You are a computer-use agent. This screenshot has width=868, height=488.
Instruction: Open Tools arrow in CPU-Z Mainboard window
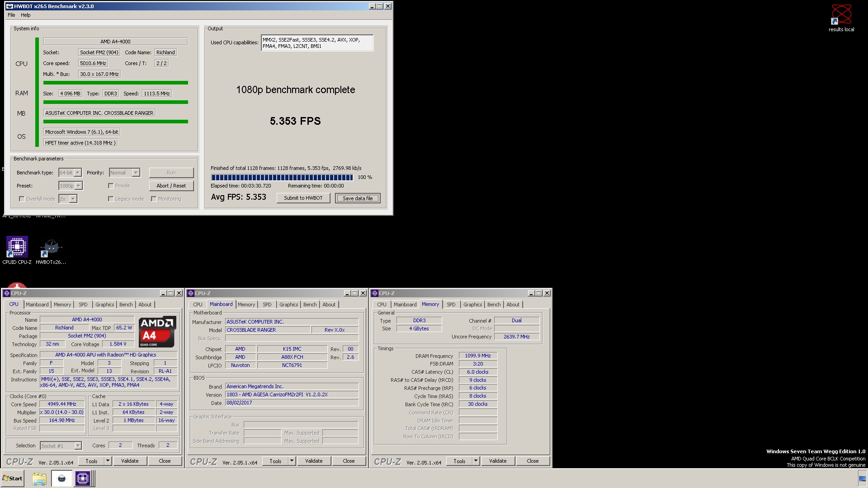pyautogui.click(x=292, y=461)
